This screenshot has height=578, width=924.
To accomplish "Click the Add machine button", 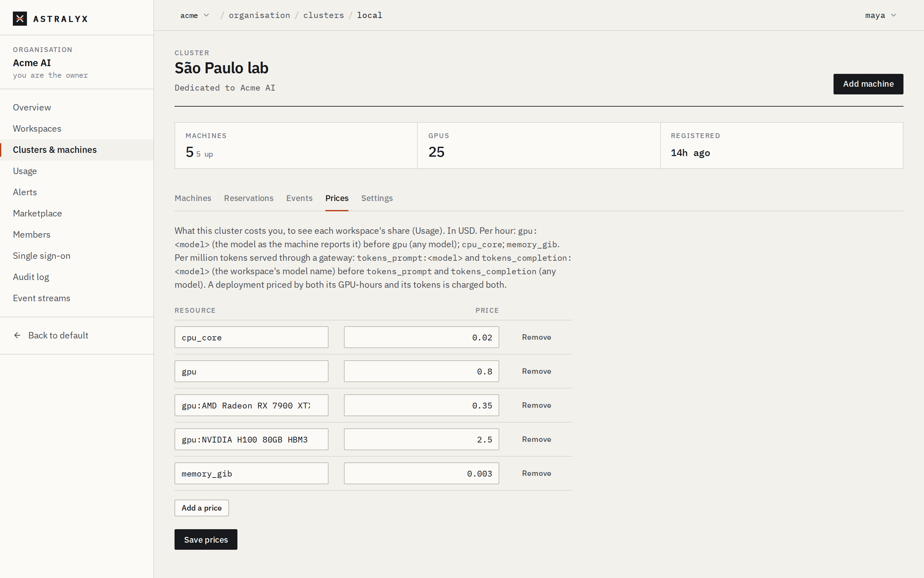I will tap(868, 84).
